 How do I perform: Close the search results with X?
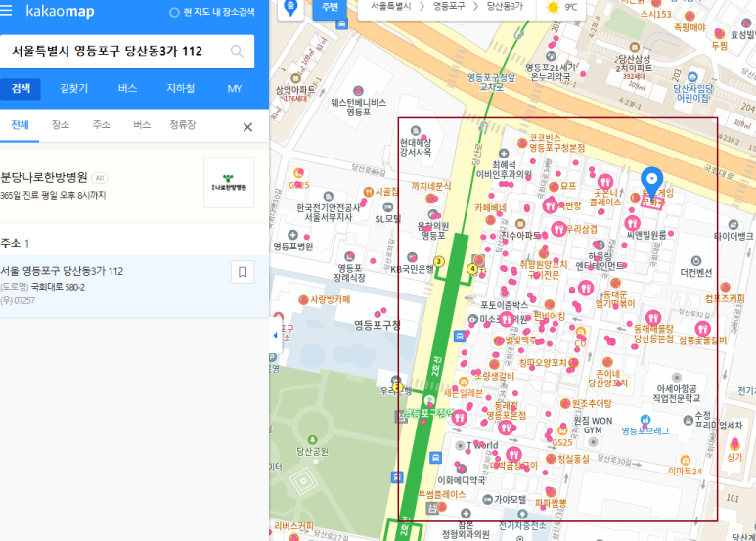pos(247,127)
